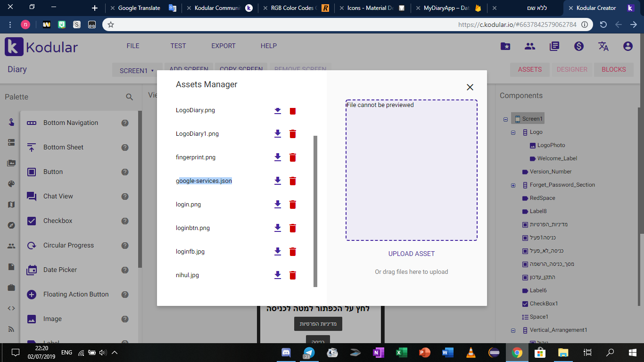Screen dimensions: 644x362
Task: Open Discord from the taskbar
Action: click(x=287, y=353)
